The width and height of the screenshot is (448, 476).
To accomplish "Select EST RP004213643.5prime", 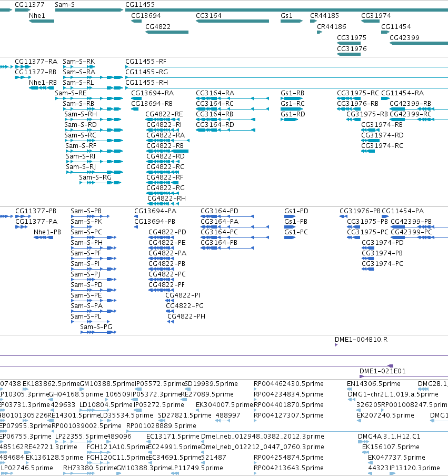I will (x=288, y=468).
